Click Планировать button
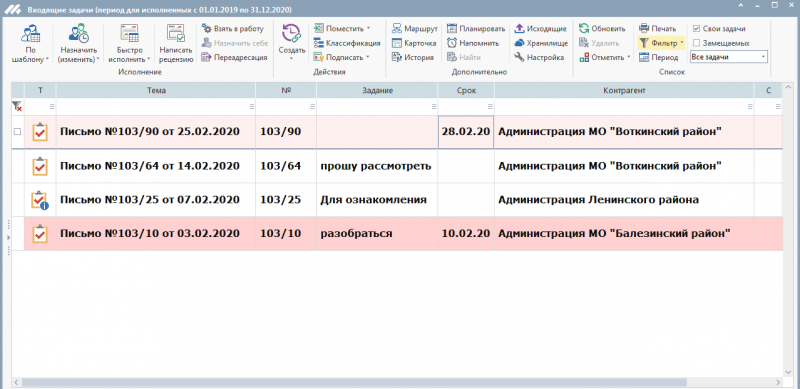 click(476, 29)
